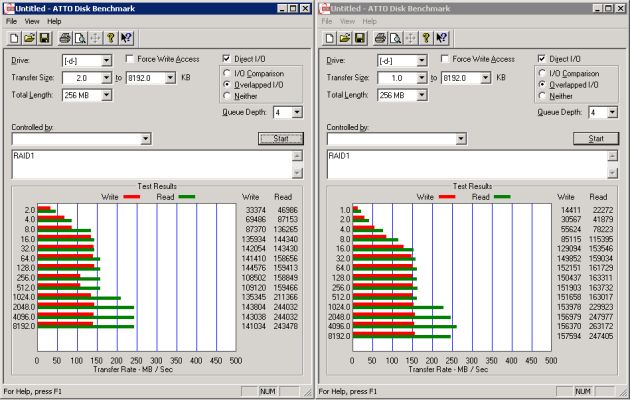Image resolution: width=630 pixels, height=400 pixels.
Task: Select Neither radio in left window
Action: (227, 96)
